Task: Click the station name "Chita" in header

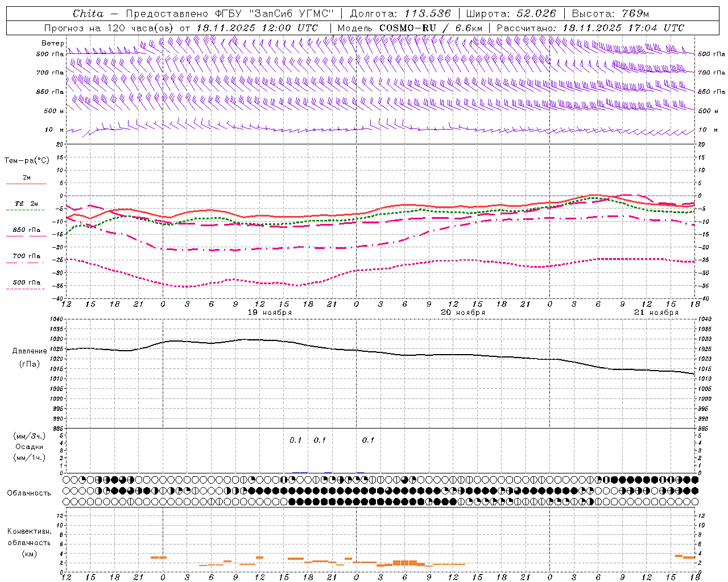Action: tap(88, 14)
